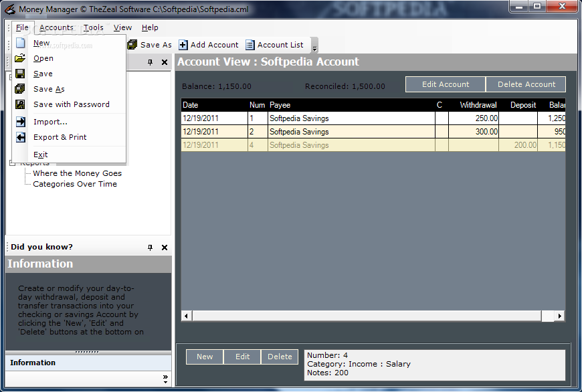The width and height of the screenshot is (582, 392).
Task: Click the Withdrawal column header
Action: [474, 105]
